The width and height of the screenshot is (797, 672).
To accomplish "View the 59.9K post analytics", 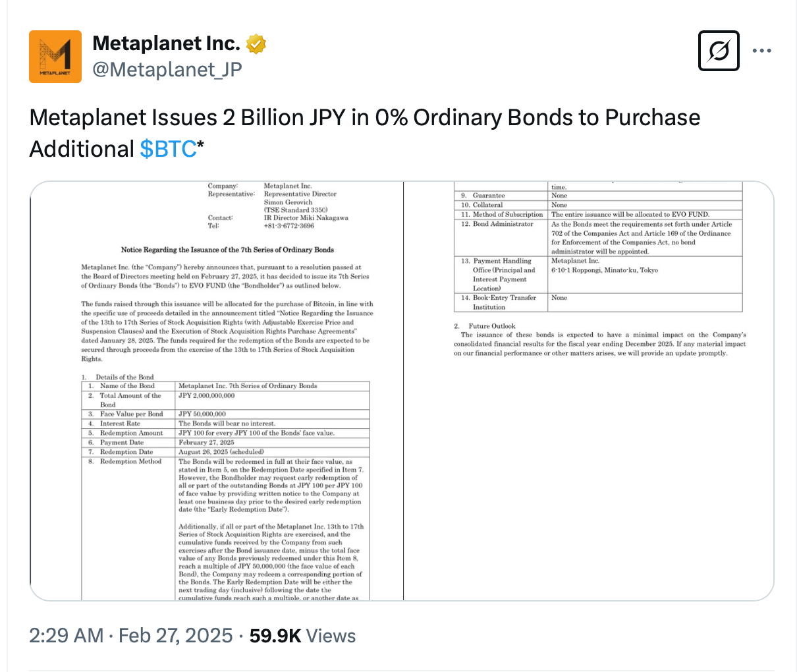I will tap(275, 635).
